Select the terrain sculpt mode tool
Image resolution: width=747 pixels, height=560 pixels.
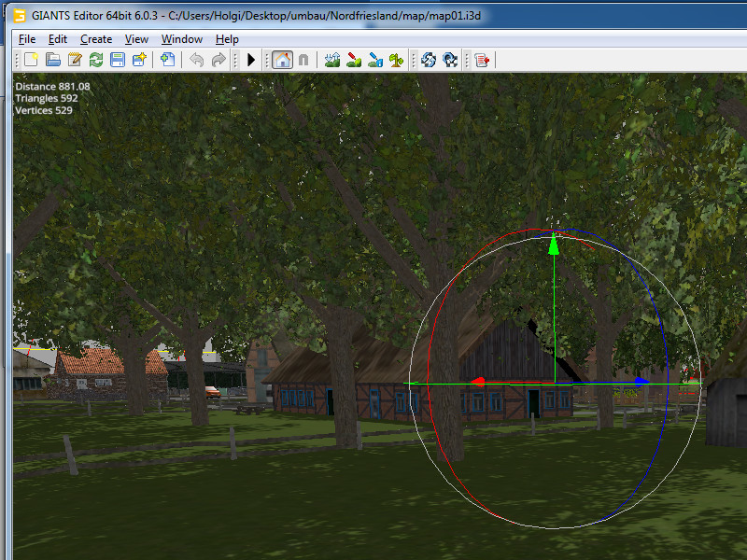click(332, 60)
